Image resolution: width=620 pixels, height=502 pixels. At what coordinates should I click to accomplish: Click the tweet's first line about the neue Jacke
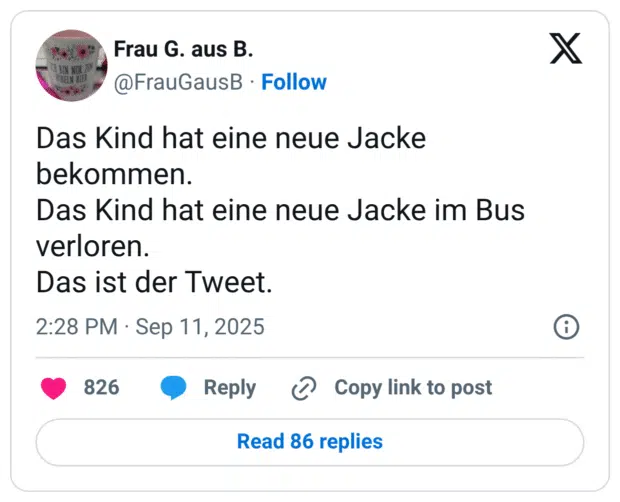click(231, 139)
